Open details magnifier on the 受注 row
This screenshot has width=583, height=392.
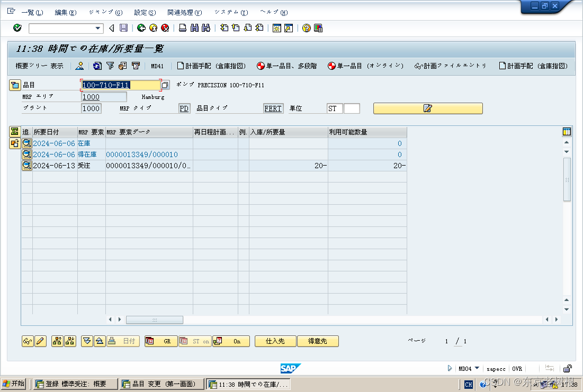pos(26,165)
